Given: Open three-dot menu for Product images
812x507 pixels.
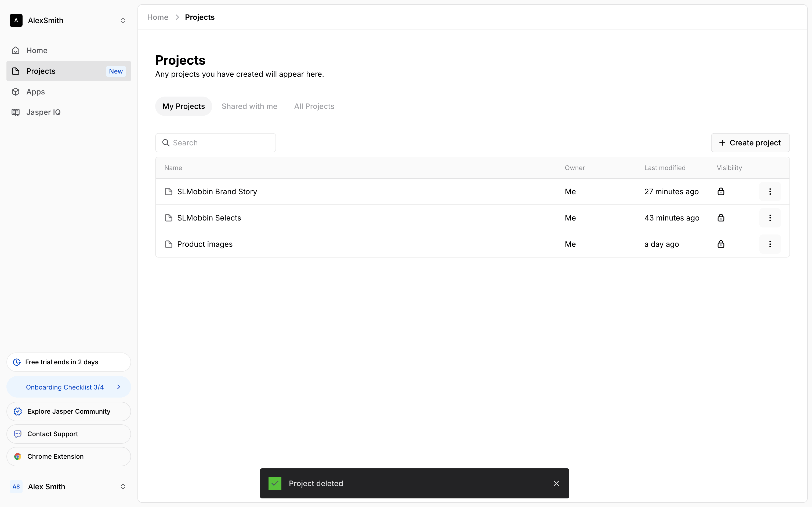Looking at the screenshot, I should tap(770, 244).
